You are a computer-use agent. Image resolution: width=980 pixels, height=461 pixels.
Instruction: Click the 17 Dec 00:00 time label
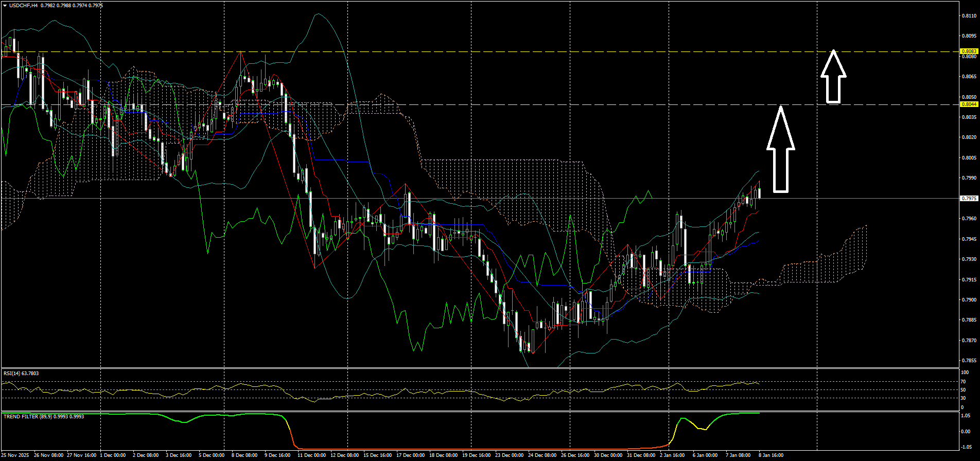[x=410, y=455]
